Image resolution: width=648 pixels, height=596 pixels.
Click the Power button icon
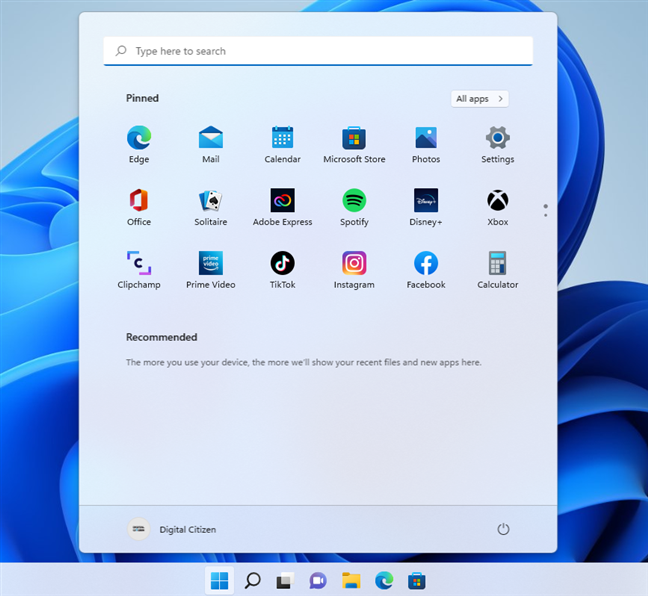[503, 529]
